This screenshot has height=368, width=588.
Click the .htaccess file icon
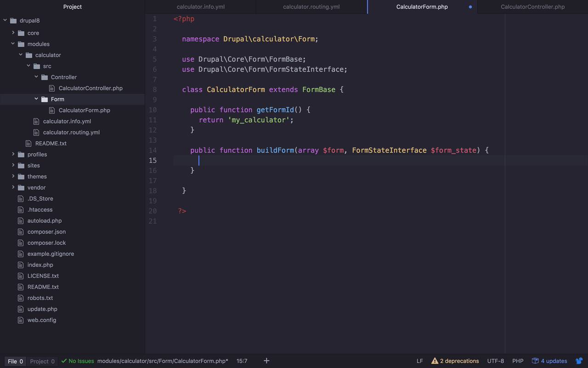tap(20, 209)
